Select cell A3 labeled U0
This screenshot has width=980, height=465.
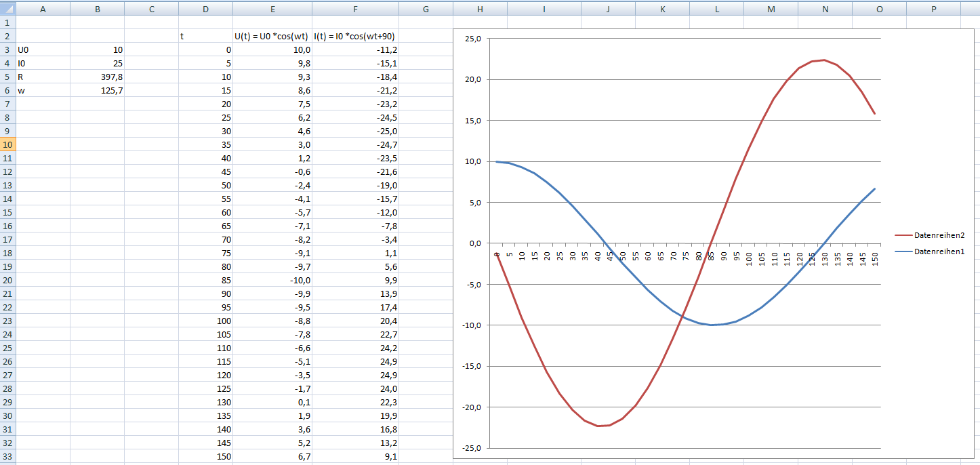tap(43, 49)
